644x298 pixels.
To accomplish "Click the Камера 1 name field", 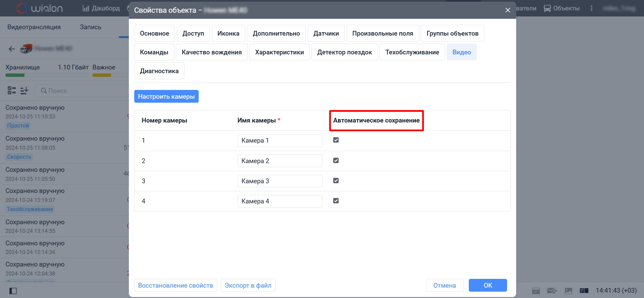I will [280, 141].
